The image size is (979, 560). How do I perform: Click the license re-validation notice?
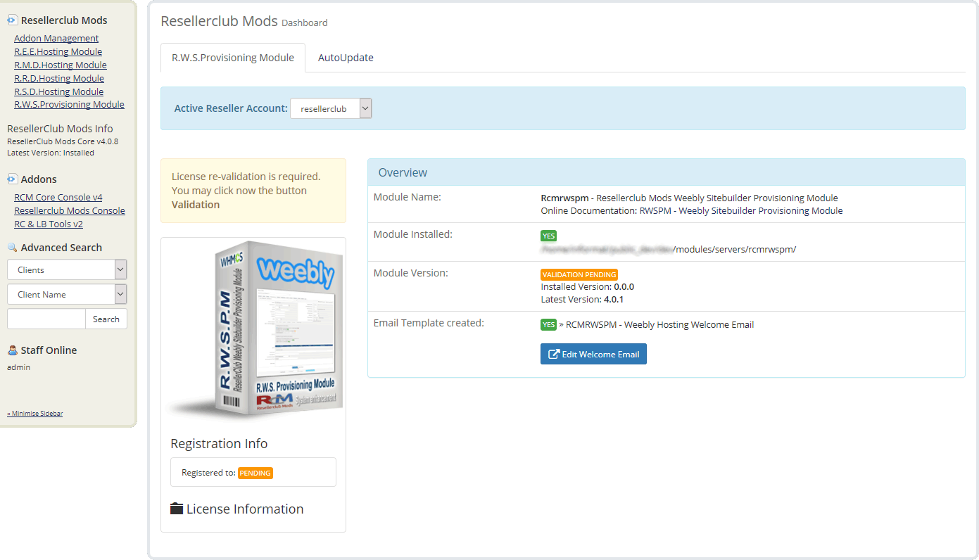point(253,191)
